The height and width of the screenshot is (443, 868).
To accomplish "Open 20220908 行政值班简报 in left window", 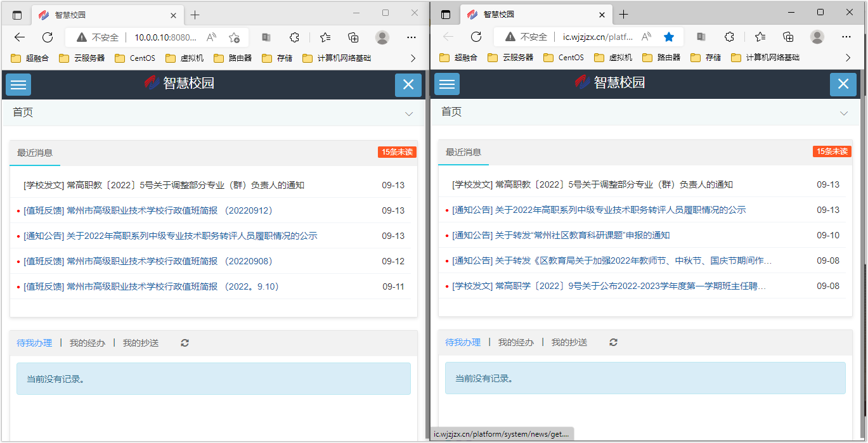I will 148,261.
